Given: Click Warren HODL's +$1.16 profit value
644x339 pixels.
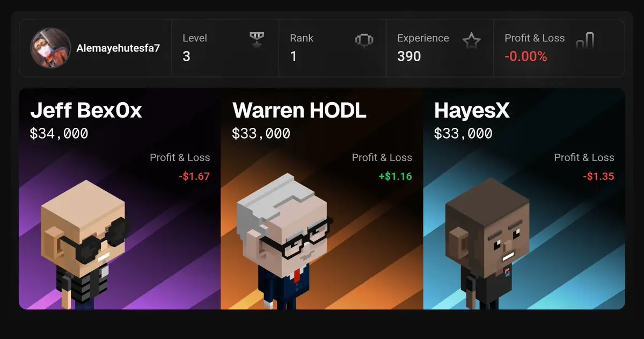Looking at the screenshot, I should point(395,176).
